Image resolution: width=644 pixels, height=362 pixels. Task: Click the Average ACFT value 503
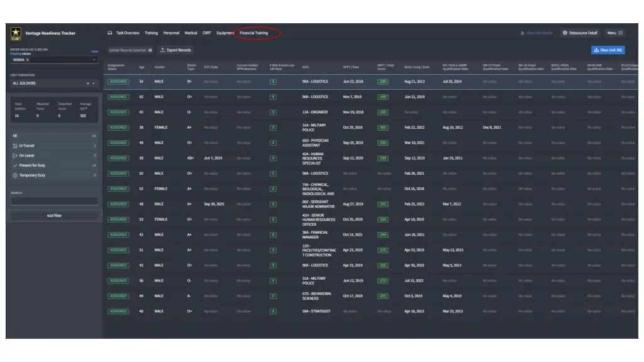click(x=83, y=116)
